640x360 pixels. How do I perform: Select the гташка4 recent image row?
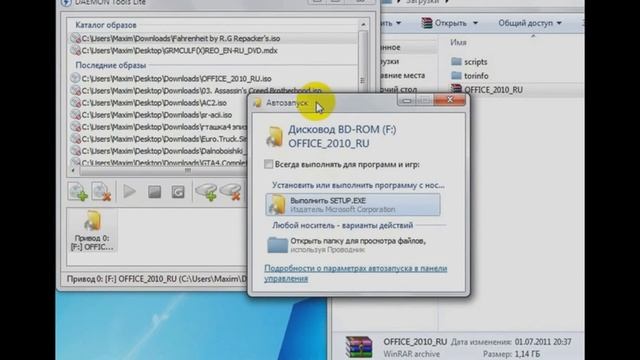coord(158,127)
